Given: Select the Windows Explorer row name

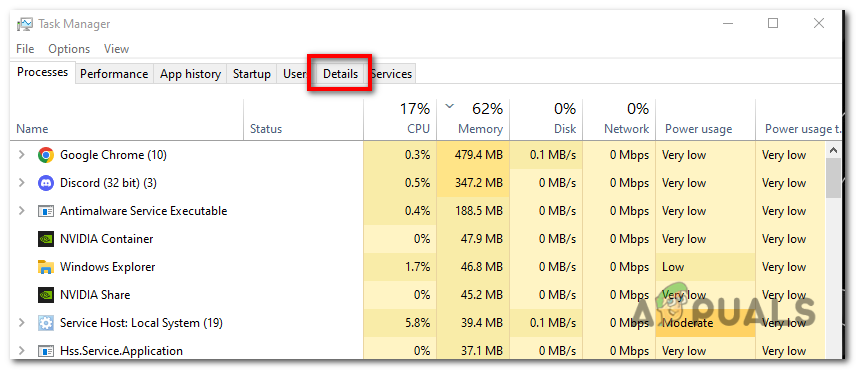Looking at the screenshot, I should (108, 267).
